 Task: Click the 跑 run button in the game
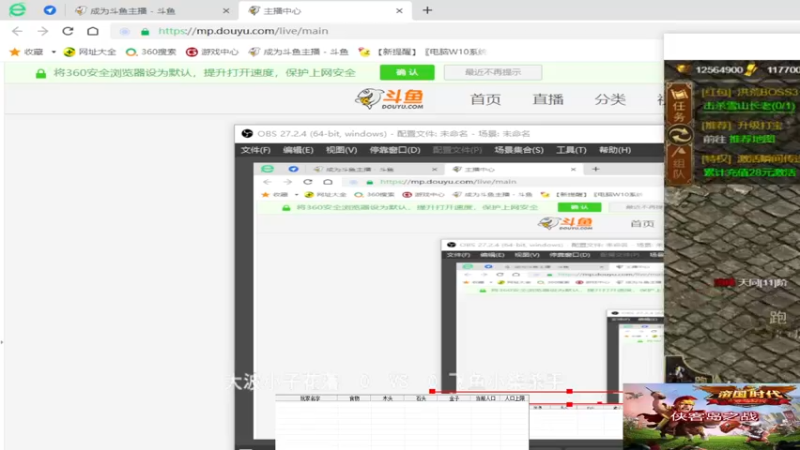[x=778, y=318]
